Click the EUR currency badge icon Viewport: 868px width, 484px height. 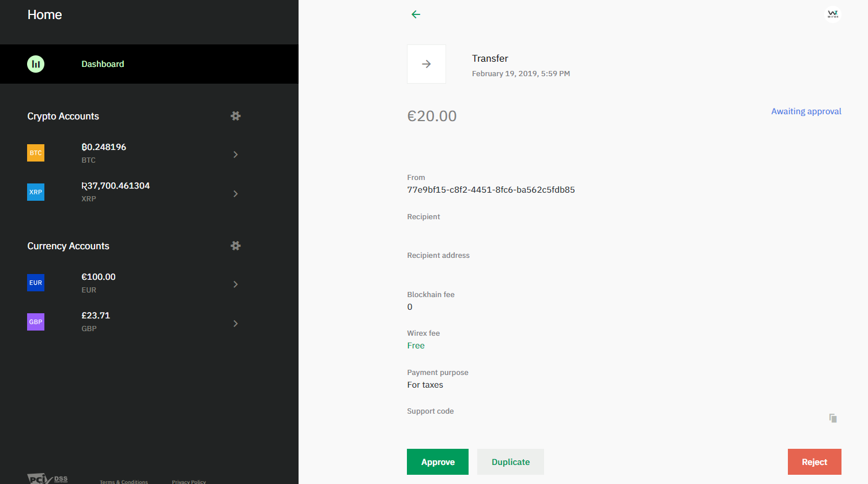click(x=36, y=283)
